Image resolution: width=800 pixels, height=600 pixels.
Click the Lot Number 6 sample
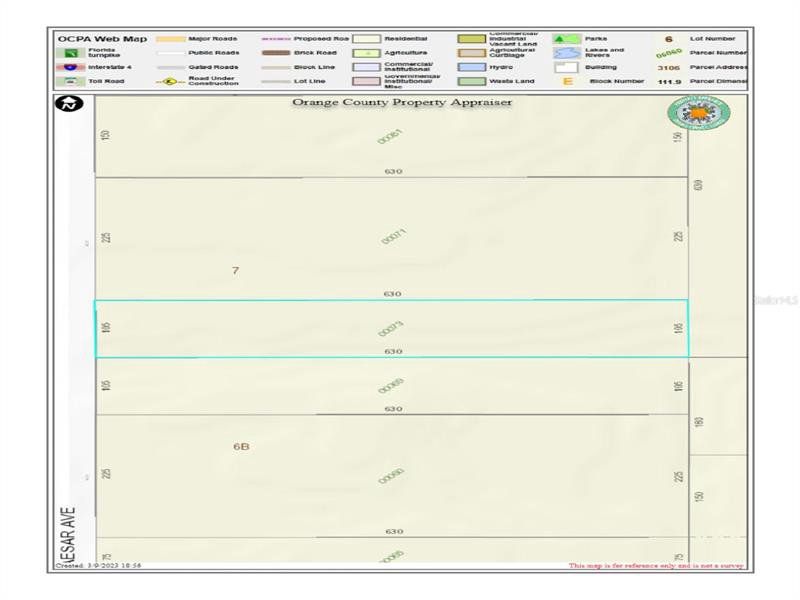668,39
